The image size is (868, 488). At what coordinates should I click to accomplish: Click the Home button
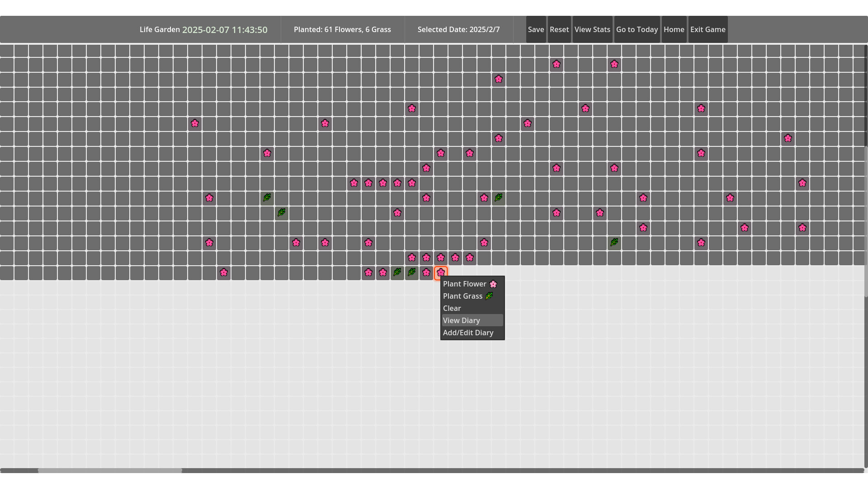[674, 29]
